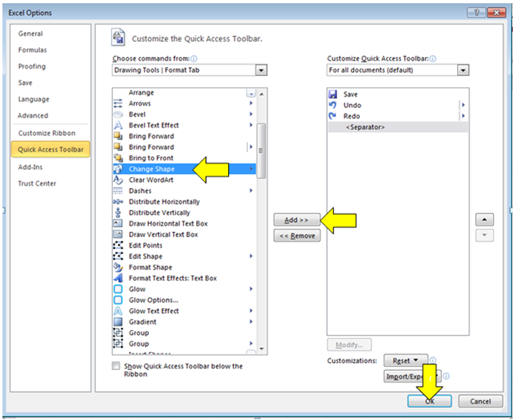Screen dimensions: 516x420
Task: Click the Clear WordArt icon
Action: [118, 180]
